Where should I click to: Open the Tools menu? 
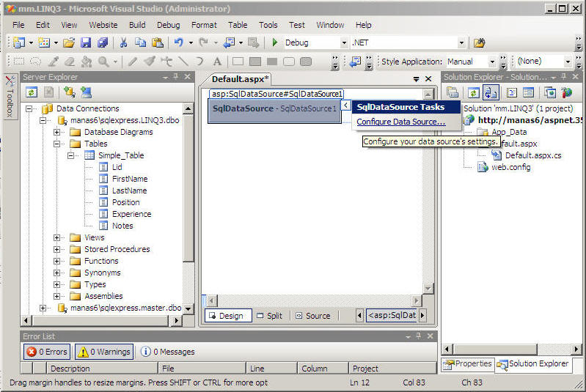(x=268, y=25)
